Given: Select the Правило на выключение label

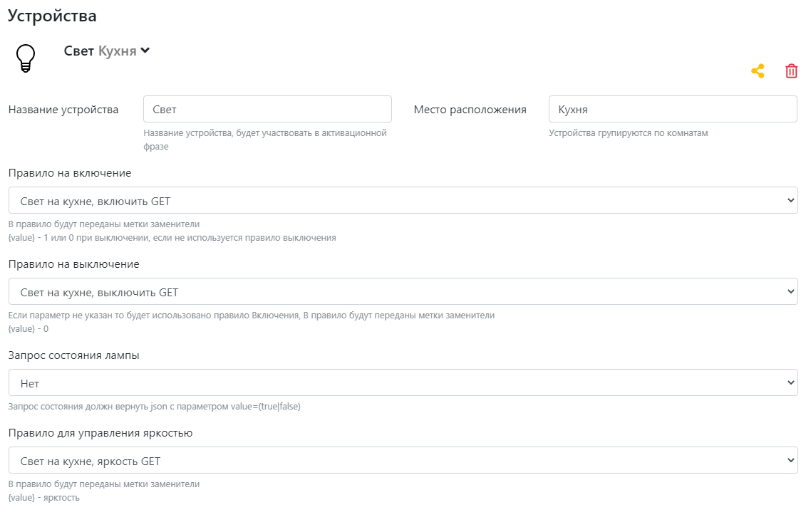Looking at the screenshot, I should tap(73, 264).
